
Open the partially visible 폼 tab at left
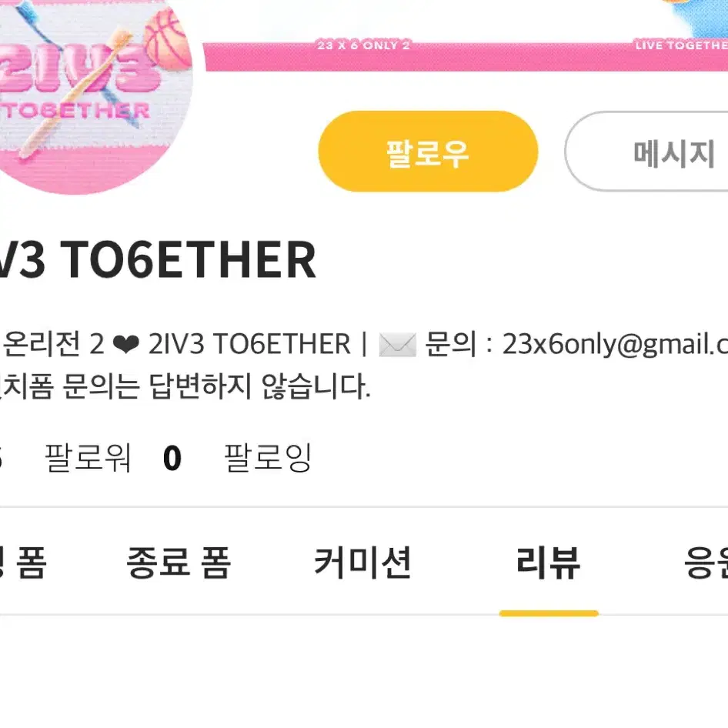click(23, 563)
